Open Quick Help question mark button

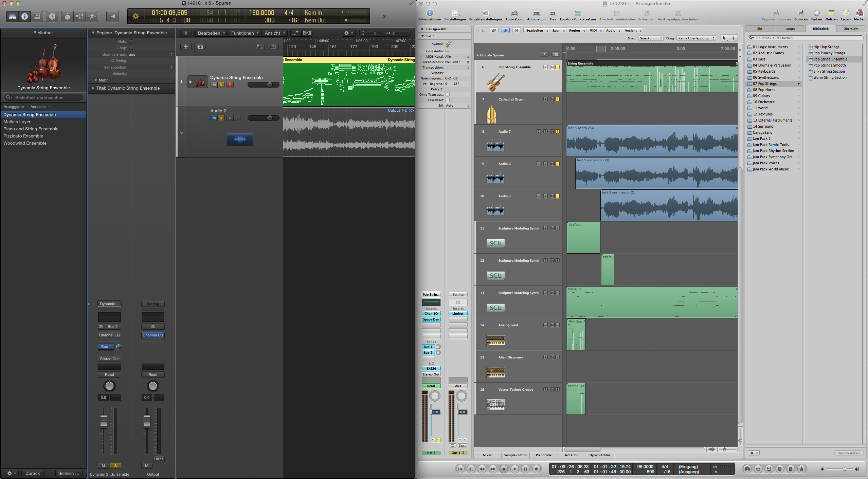pos(52,16)
